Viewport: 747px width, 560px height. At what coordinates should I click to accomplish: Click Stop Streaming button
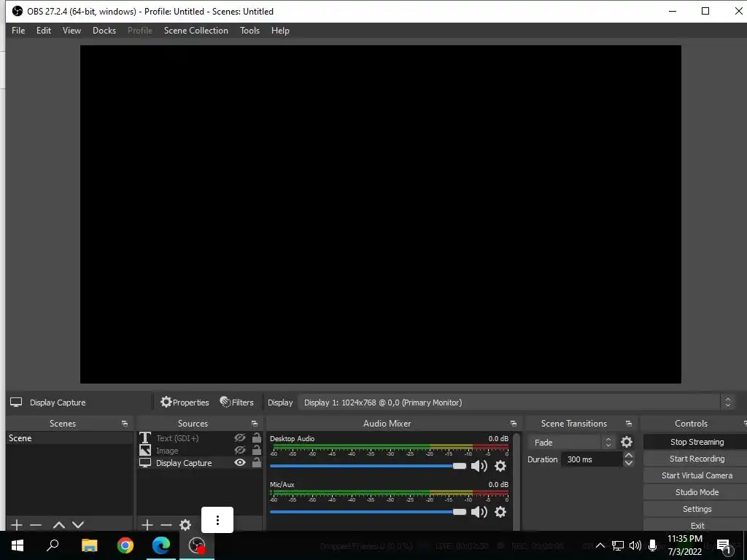coord(696,442)
